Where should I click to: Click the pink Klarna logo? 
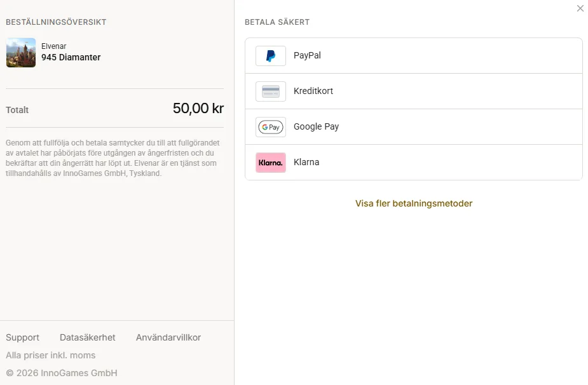pos(271,163)
